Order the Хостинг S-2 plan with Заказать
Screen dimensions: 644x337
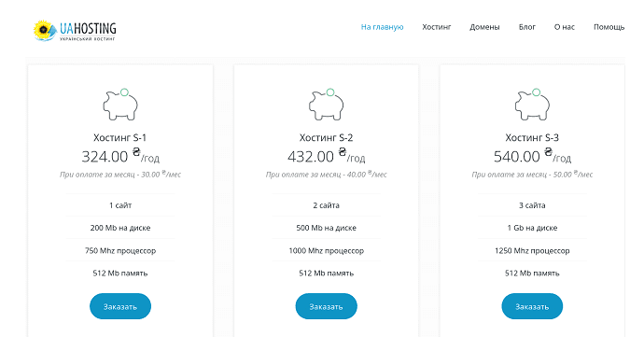click(326, 306)
